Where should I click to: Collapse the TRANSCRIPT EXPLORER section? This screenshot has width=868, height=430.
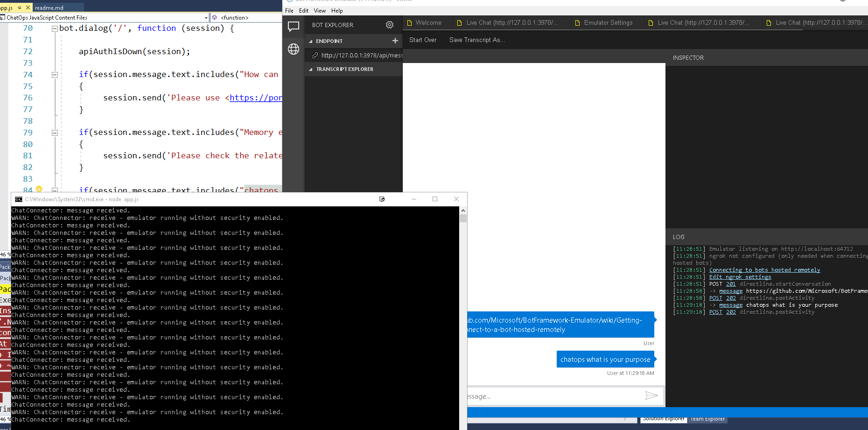coord(310,69)
